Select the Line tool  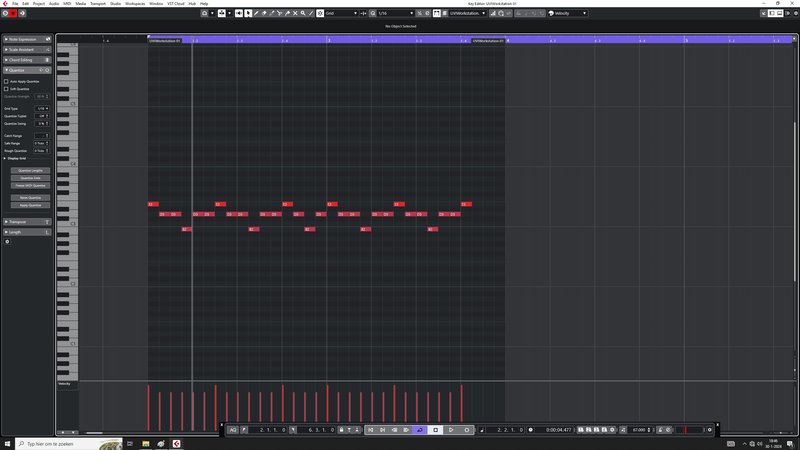point(311,13)
